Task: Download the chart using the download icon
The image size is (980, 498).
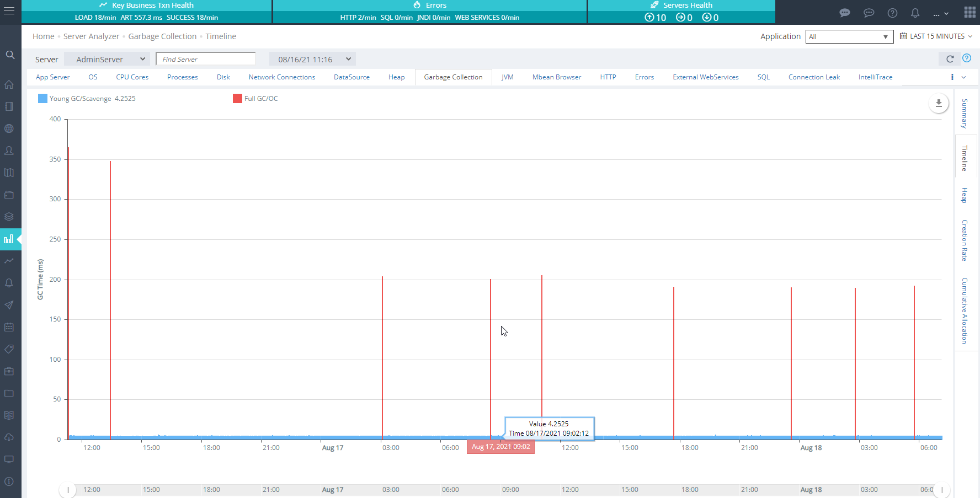Action: pyautogui.click(x=938, y=103)
